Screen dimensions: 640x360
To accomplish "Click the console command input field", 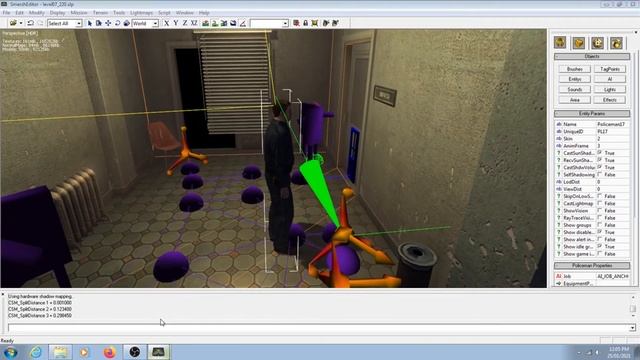I will [x=318, y=328].
